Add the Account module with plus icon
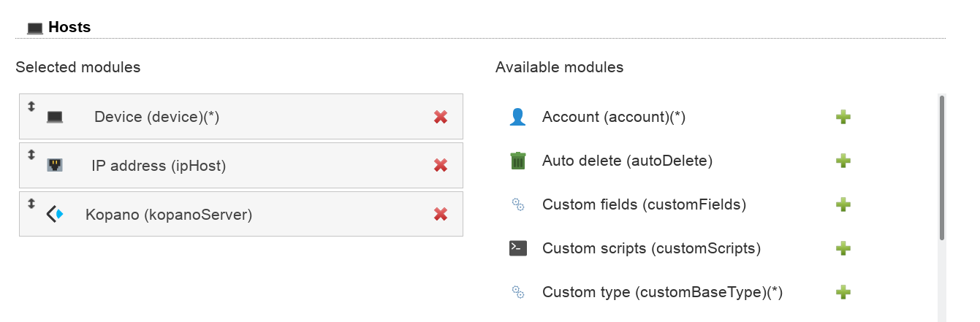This screenshot has width=980, height=322. click(843, 117)
